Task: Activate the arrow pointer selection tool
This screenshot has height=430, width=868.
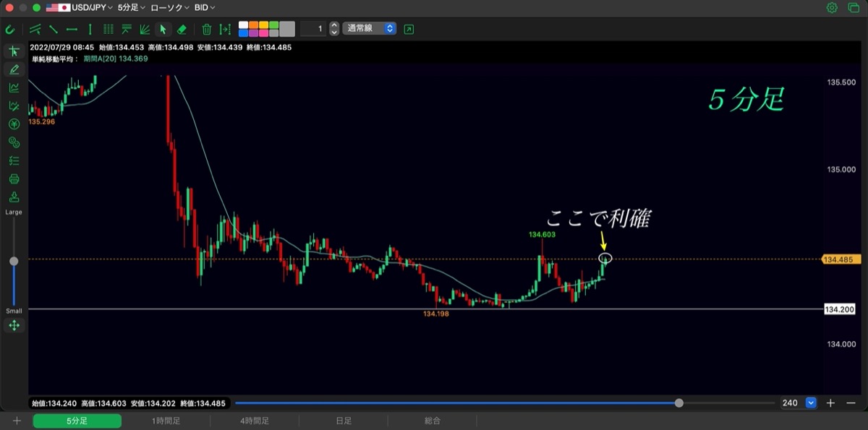Action: point(163,30)
